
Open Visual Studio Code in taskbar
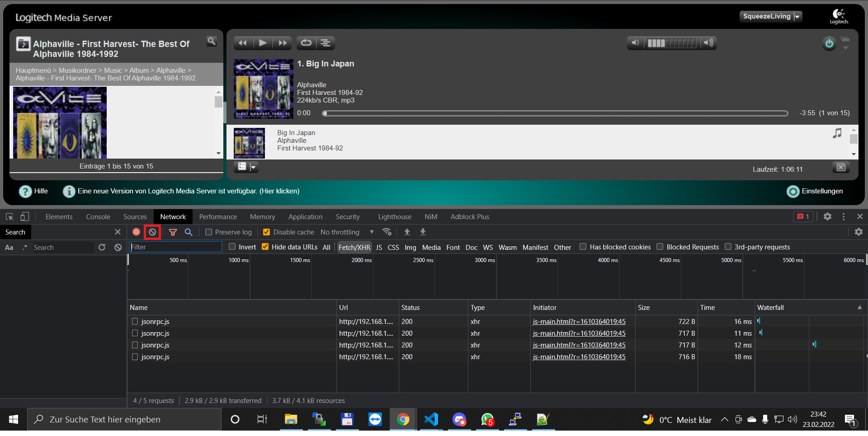pos(431,420)
